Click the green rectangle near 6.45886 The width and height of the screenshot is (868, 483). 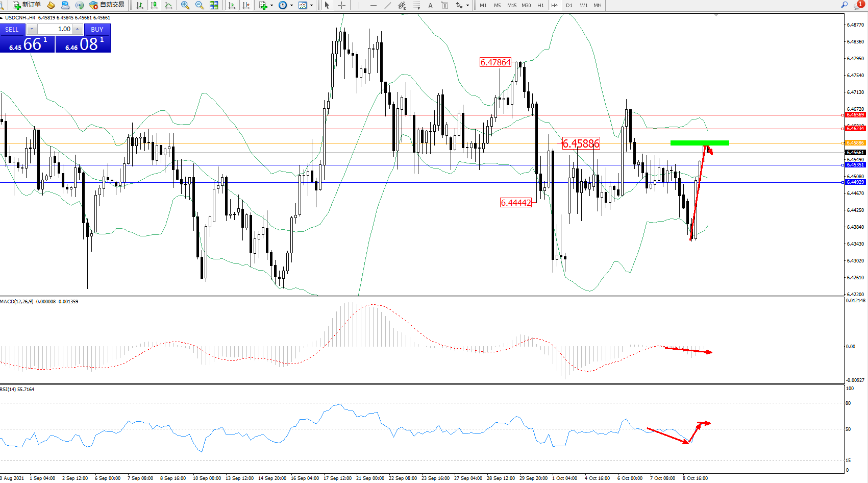tap(699, 143)
